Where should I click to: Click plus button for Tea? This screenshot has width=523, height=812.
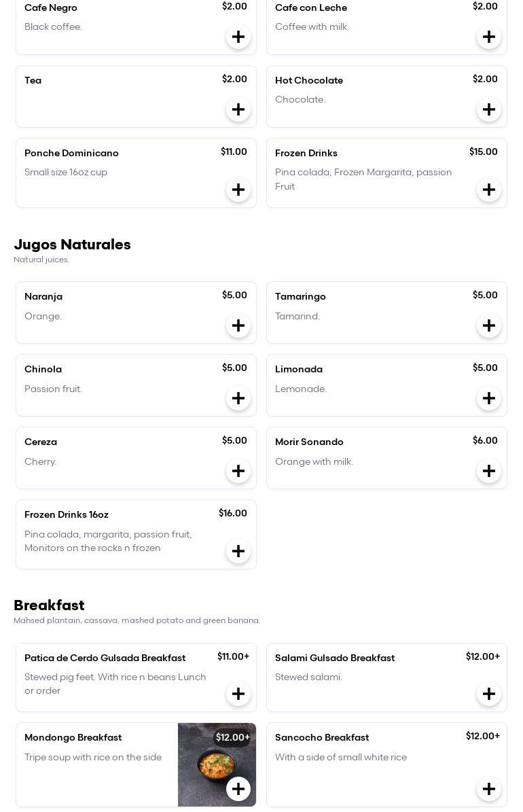pyautogui.click(x=238, y=109)
